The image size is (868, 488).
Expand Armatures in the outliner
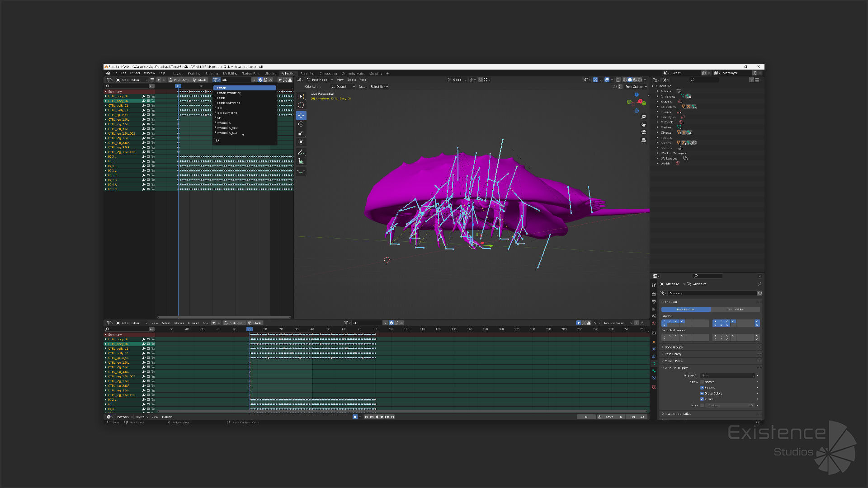(x=658, y=96)
